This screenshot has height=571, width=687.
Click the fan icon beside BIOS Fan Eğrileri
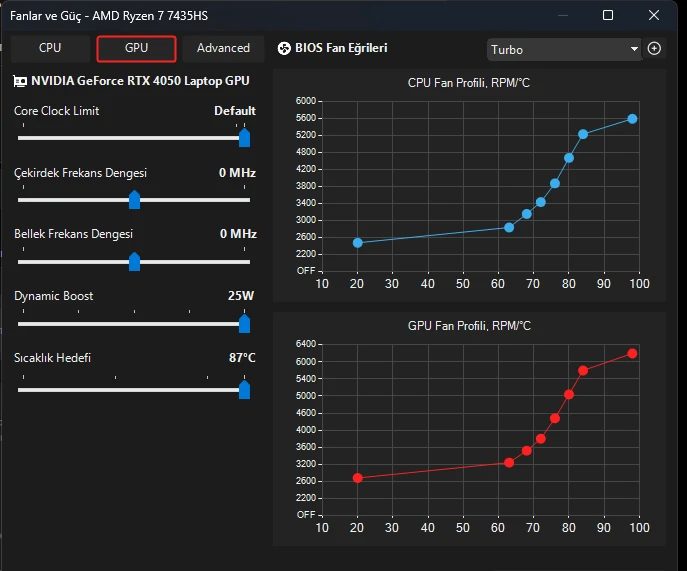pos(284,48)
